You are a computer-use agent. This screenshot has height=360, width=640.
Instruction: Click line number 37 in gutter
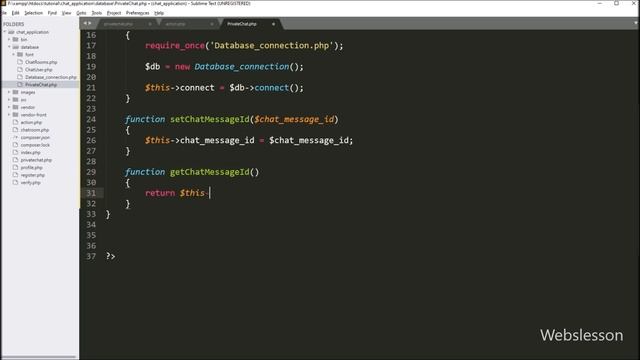pos(91,256)
